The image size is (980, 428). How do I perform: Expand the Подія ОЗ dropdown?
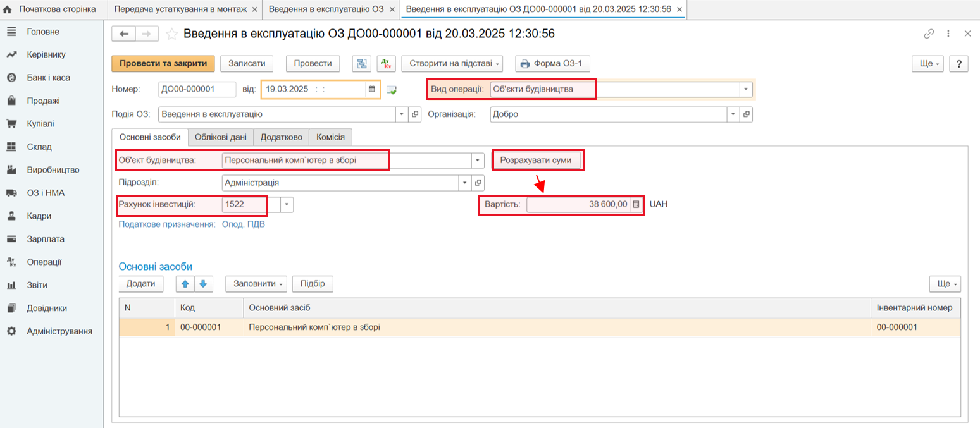403,114
